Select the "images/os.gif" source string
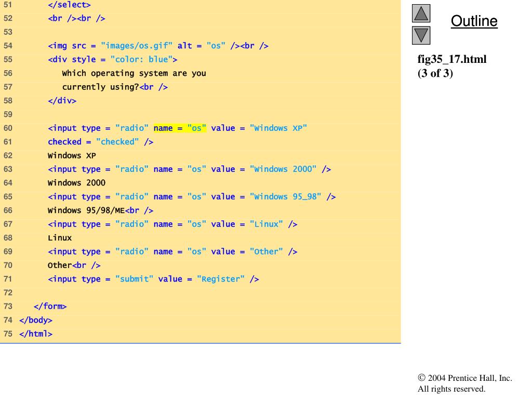 click(x=137, y=46)
